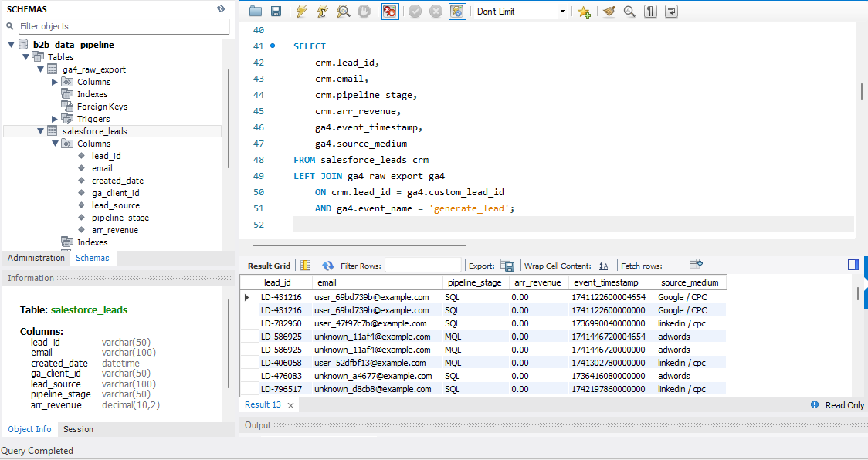
Task: Click line 41 breakpoint marker dot
Action: (x=273, y=46)
